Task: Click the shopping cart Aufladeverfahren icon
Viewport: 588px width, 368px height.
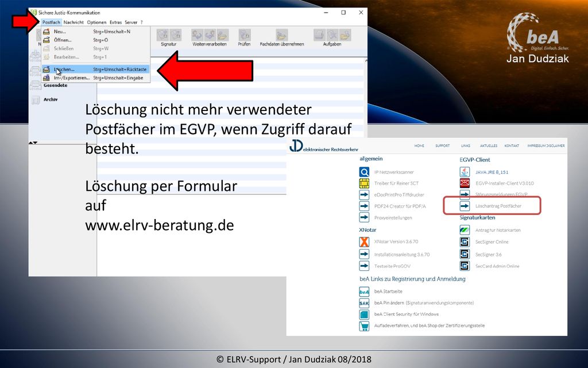Action: (364, 326)
